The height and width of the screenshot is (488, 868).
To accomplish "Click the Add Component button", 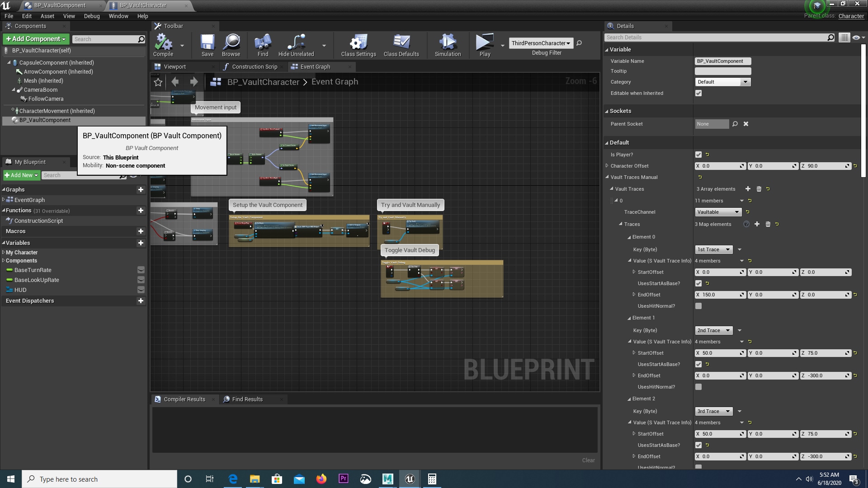I will [36, 39].
